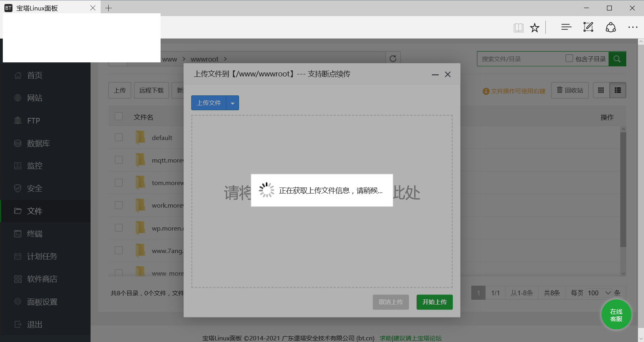Open the 求助|建议请上宝塔论坛 link

point(411,338)
